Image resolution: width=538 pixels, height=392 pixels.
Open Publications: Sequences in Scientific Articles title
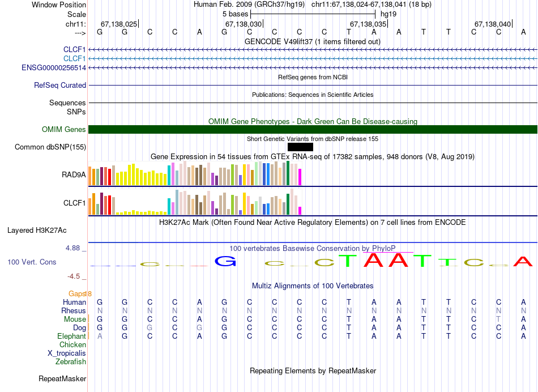click(x=313, y=95)
